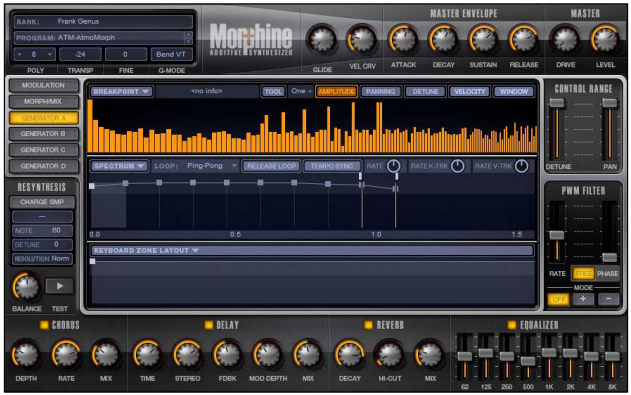The width and height of the screenshot is (631, 395).
Task: Open the Program ATM-AtmoMorph selector
Action: [103, 37]
